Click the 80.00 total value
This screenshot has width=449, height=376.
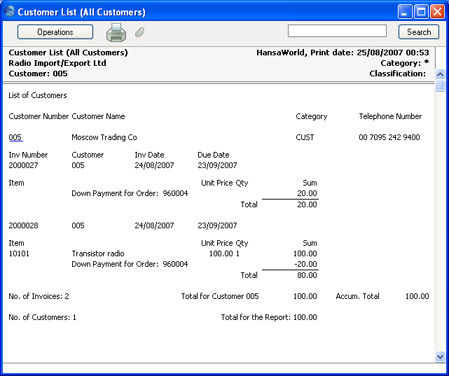pyautogui.click(x=307, y=275)
